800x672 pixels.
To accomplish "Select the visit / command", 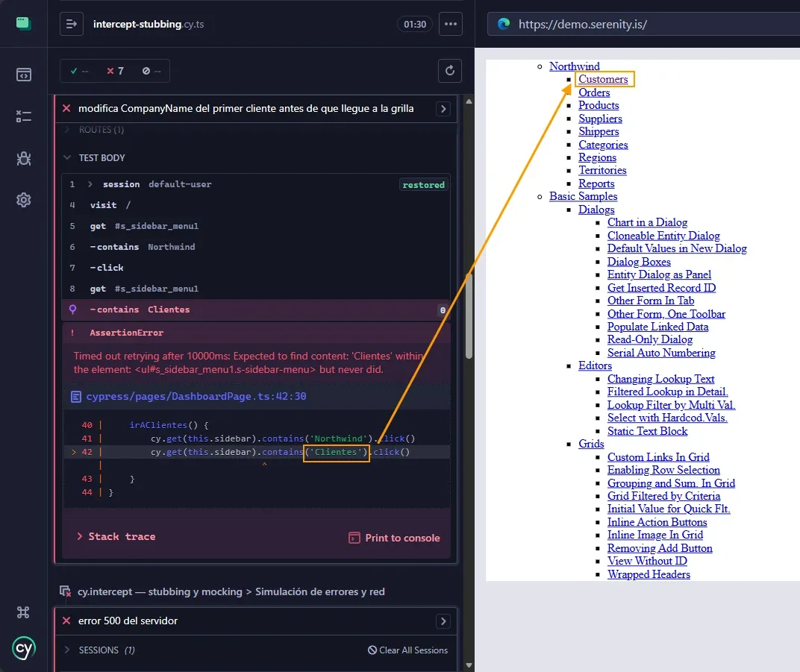I will point(256,205).
